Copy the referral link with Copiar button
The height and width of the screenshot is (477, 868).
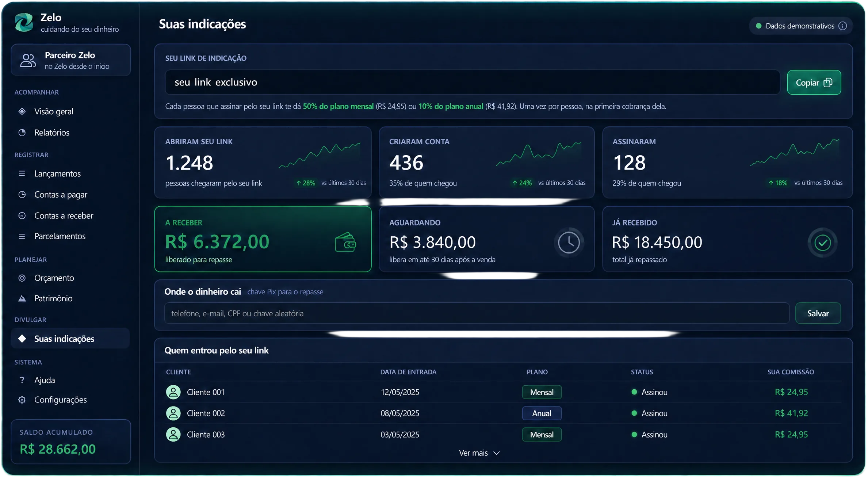click(x=814, y=83)
